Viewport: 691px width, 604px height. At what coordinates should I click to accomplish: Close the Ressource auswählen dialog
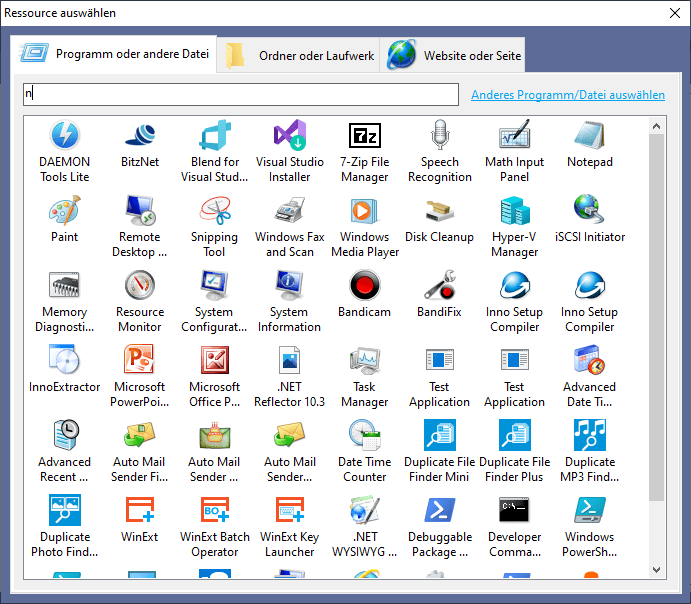click(674, 13)
